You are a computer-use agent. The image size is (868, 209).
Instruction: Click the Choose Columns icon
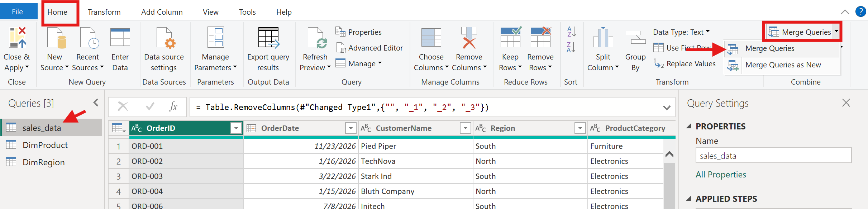[x=431, y=38]
